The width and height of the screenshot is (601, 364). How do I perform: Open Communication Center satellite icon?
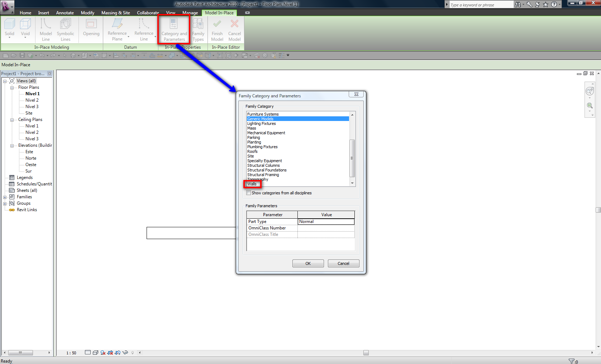pos(538,4)
